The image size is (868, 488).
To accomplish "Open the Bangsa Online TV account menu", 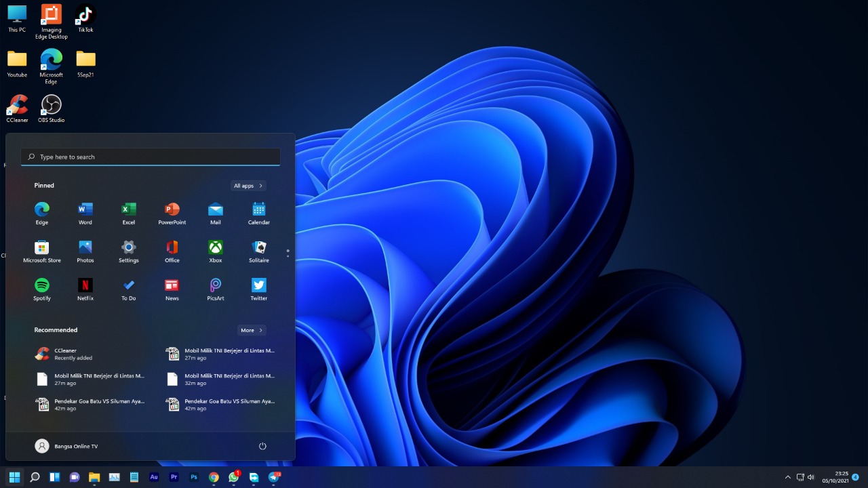I will (66, 446).
